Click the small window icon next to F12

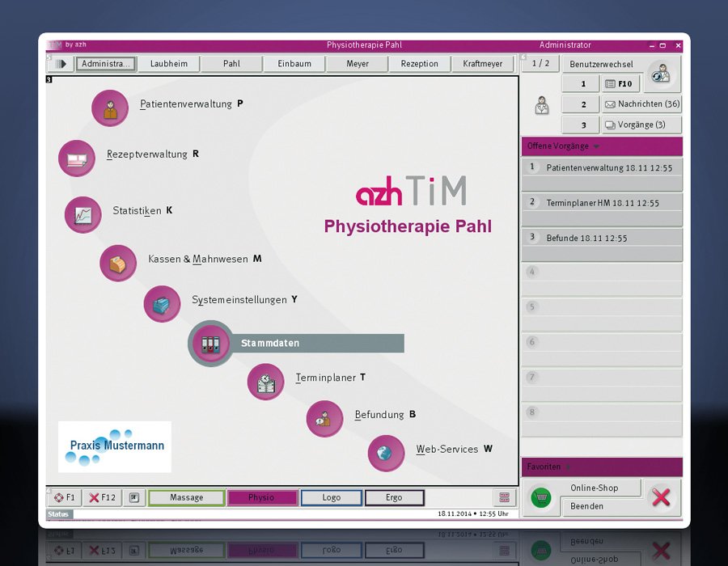point(134,498)
